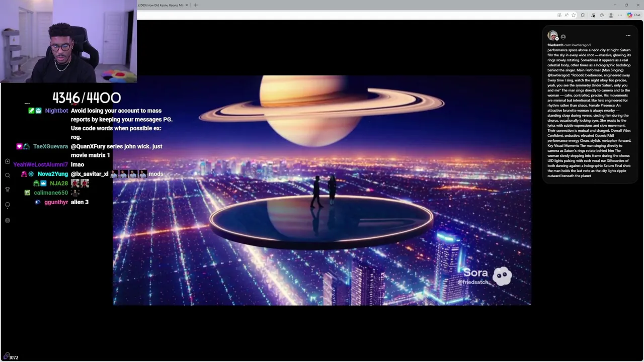Open the profile avatar in Sora sidebar
This screenshot has width=644, height=362.
tap(8, 220)
